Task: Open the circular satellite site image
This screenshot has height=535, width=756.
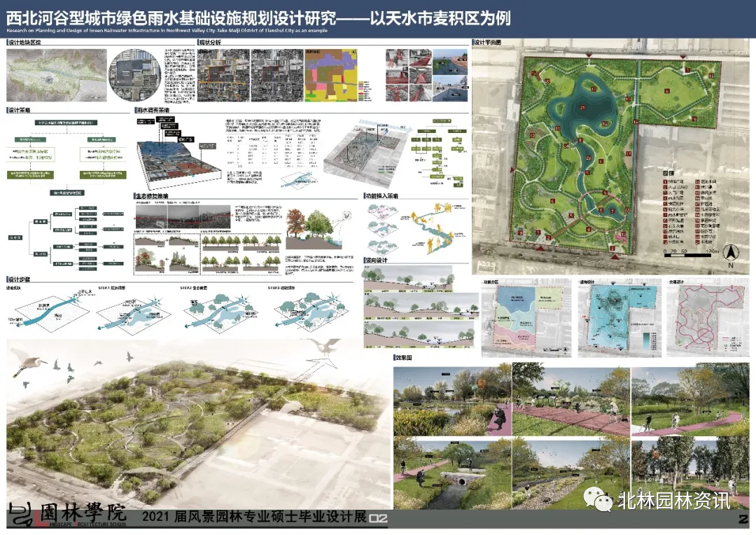Action: click(134, 75)
